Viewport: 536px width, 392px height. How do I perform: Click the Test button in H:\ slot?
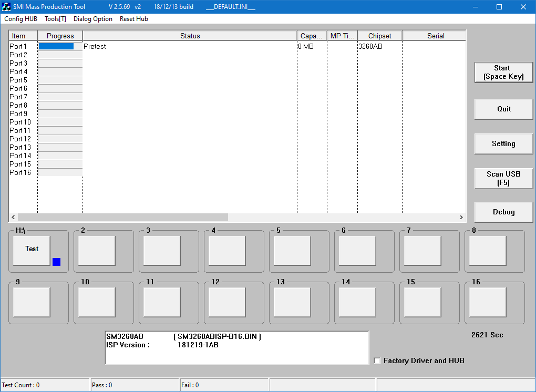[x=32, y=251]
